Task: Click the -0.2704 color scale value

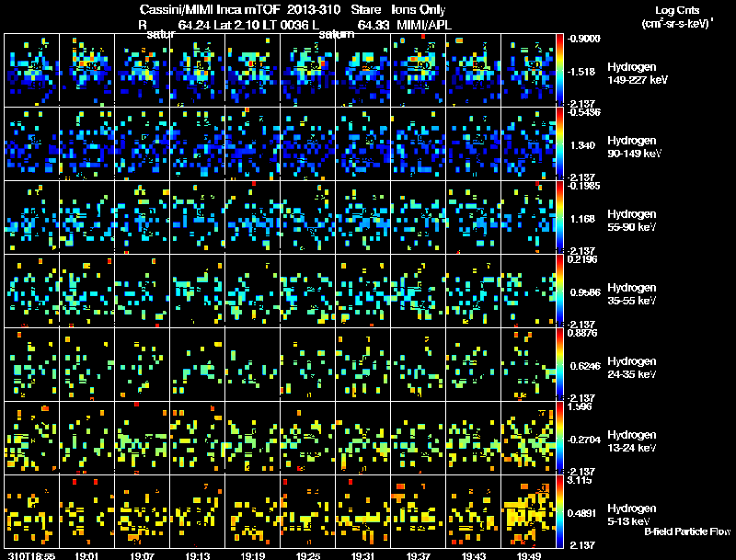Action: (x=584, y=440)
